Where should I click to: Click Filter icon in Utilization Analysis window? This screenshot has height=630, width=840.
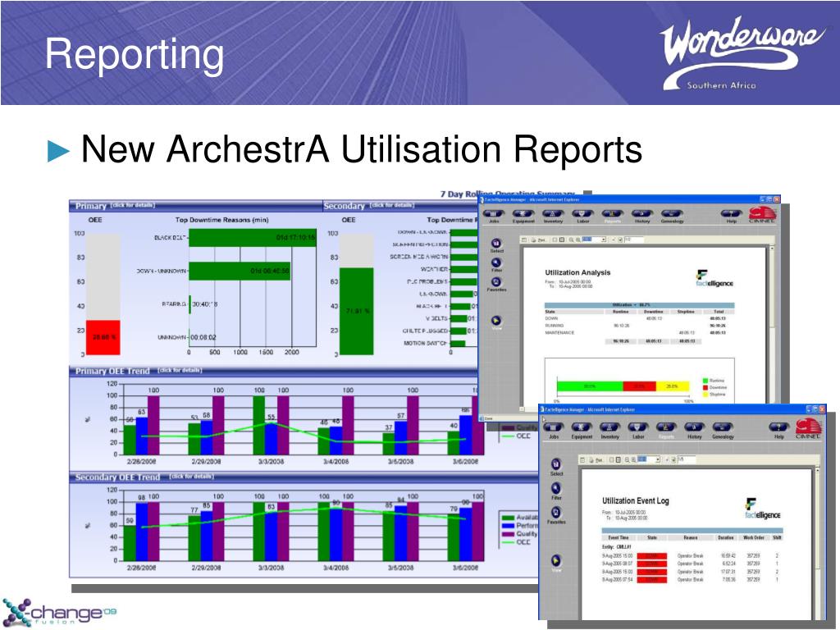496,262
